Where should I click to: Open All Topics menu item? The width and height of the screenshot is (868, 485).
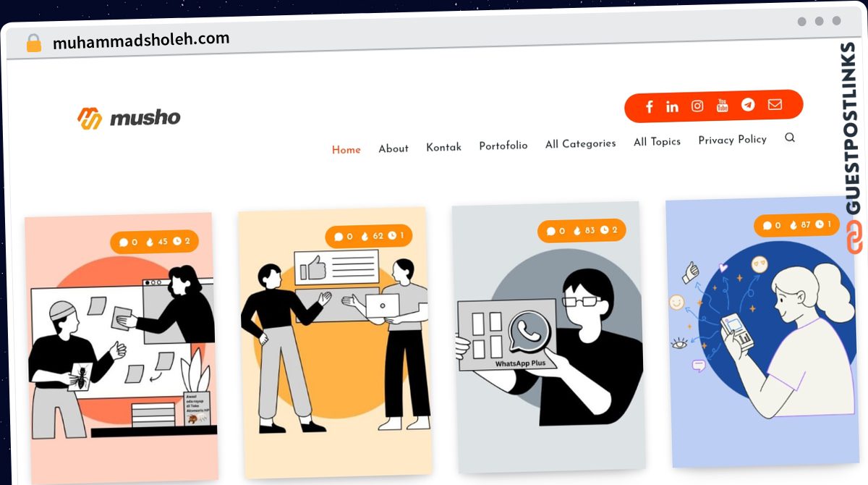point(657,142)
